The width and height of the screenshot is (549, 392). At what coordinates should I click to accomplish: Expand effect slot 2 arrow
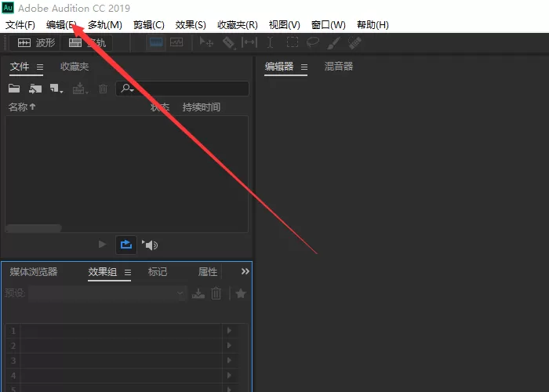click(x=229, y=346)
